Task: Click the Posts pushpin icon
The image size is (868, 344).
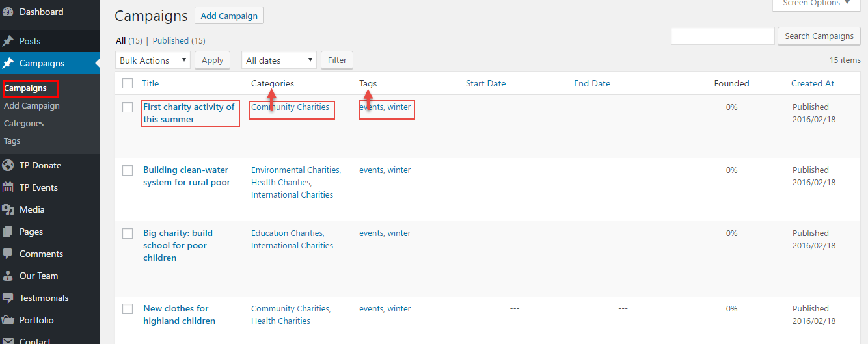Action: pyautogui.click(x=8, y=41)
